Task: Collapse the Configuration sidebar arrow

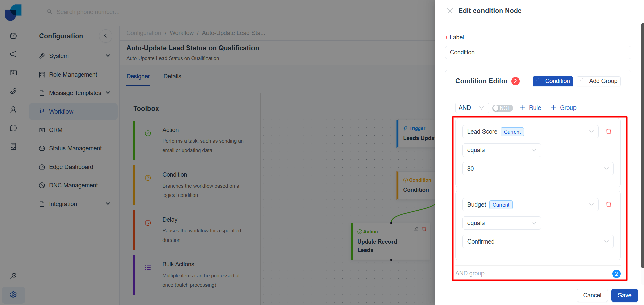Action: pos(106,36)
